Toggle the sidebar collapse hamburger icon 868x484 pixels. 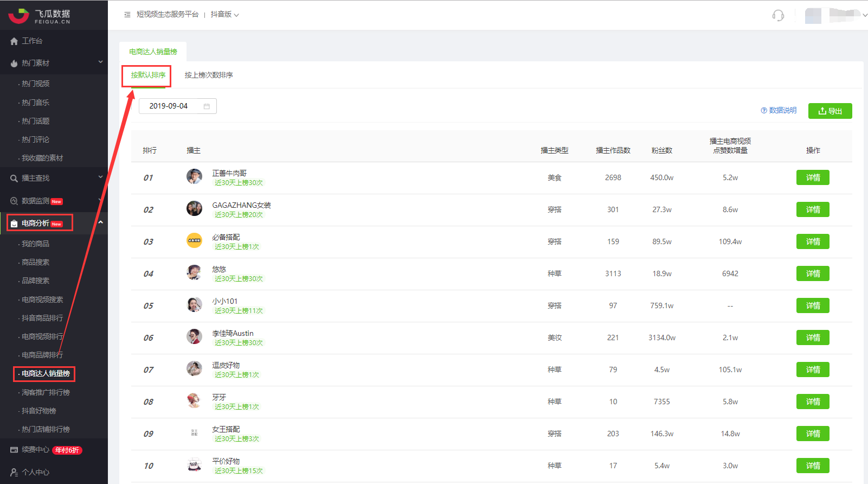click(x=127, y=15)
